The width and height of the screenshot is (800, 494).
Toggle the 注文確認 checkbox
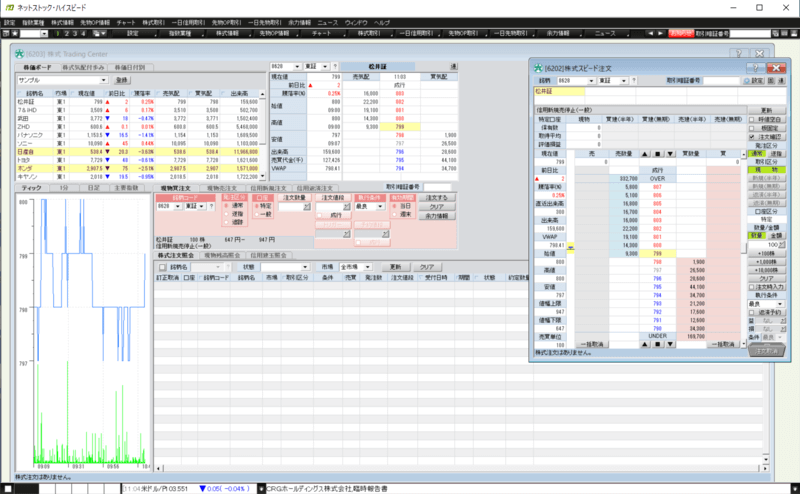(x=753, y=137)
